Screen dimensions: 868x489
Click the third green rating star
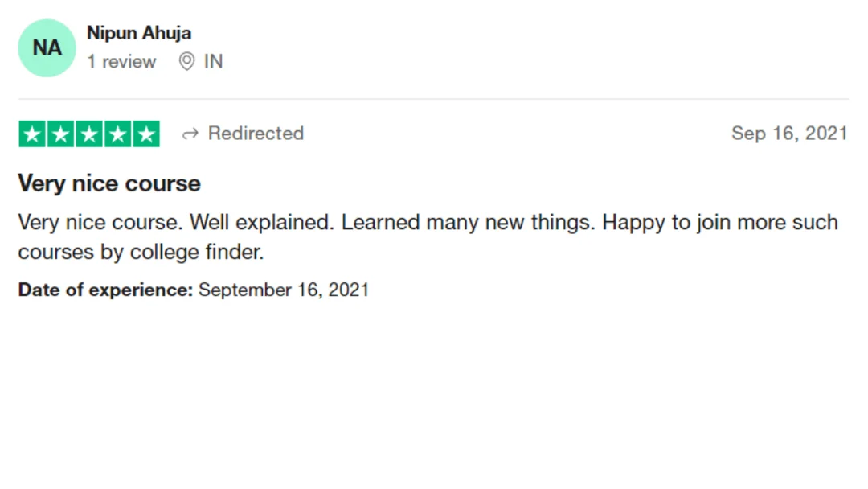(89, 134)
